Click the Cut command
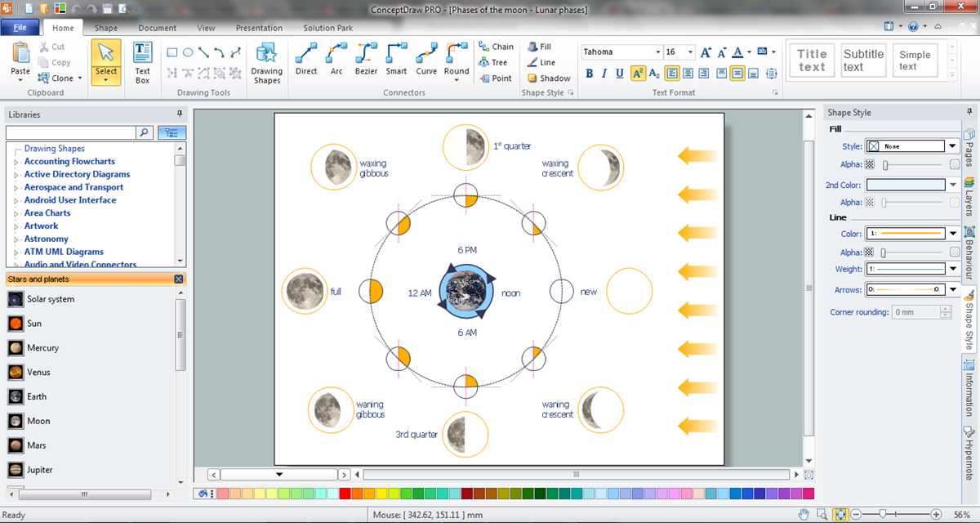Image resolution: width=980 pixels, height=523 pixels. click(x=51, y=47)
